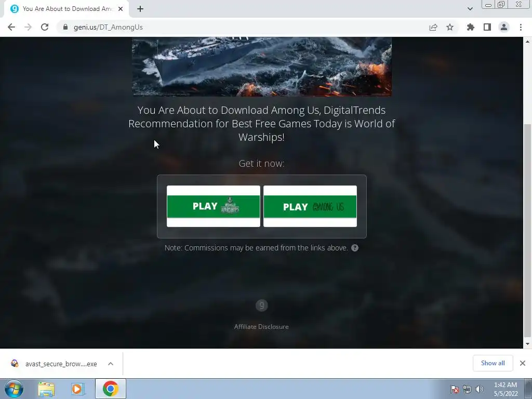Launch Windows Media Player from taskbar
532x399 pixels.
tap(78, 389)
